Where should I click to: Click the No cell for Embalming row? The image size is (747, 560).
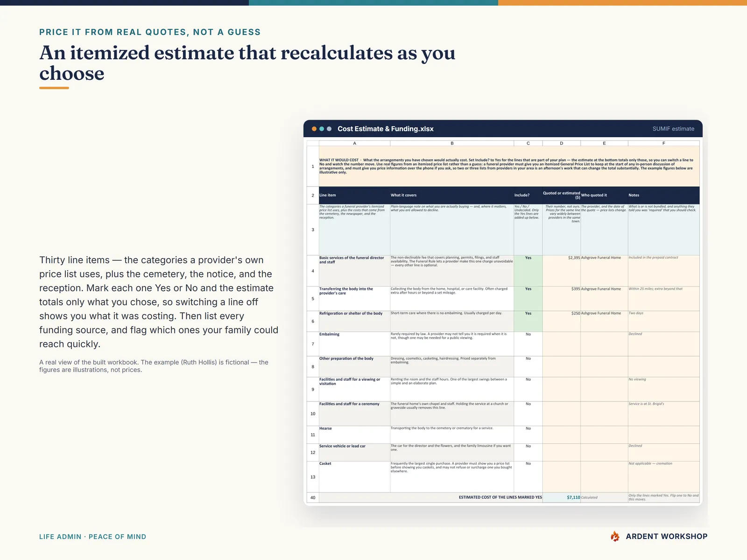[x=528, y=344]
